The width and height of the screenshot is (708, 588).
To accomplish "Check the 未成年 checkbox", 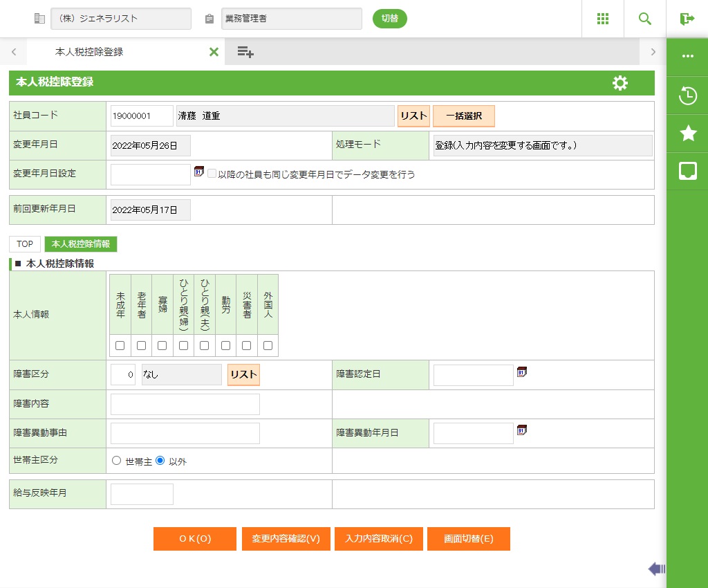I will 120,345.
